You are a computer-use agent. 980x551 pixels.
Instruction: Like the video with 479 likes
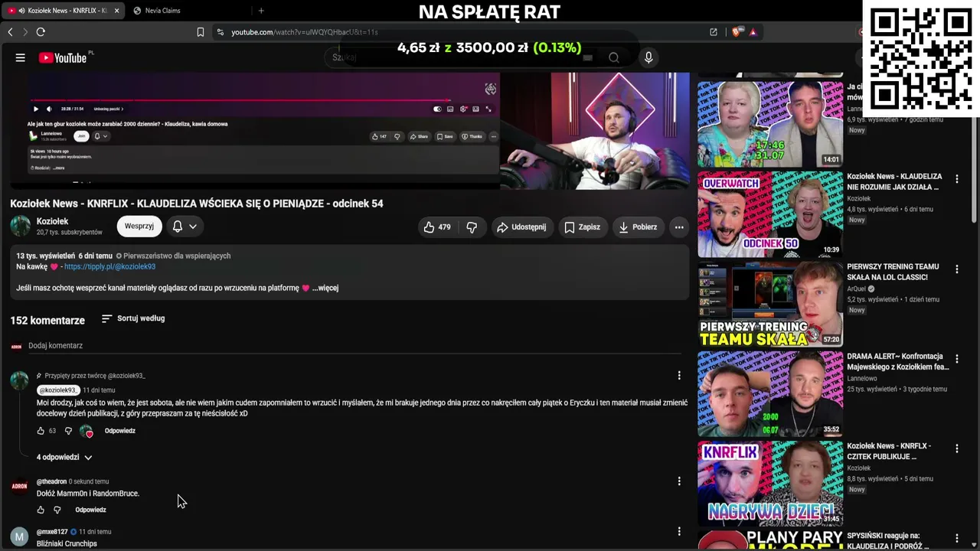[437, 227]
